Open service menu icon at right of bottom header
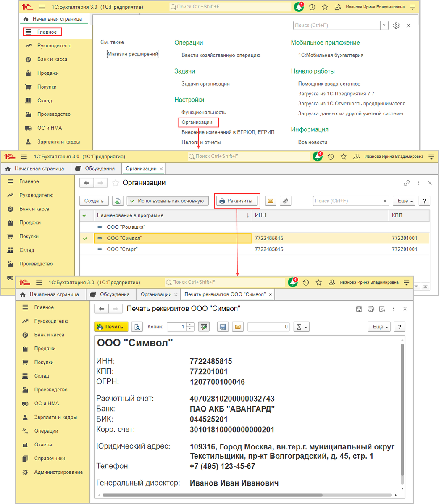The width and height of the screenshot is (439, 504). click(407, 283)
